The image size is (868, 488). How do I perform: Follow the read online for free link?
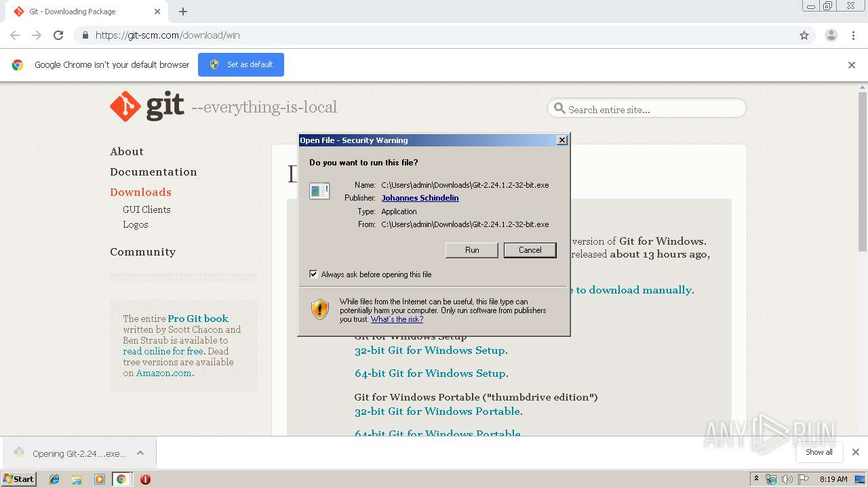pos(163,351)
